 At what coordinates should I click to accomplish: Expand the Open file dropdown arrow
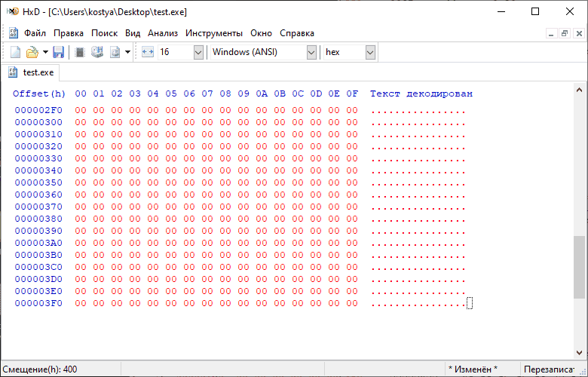coord(45,52)
